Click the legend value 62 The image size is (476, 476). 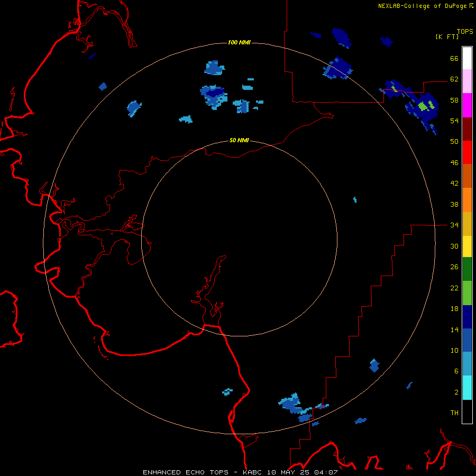tap(454, 79)
